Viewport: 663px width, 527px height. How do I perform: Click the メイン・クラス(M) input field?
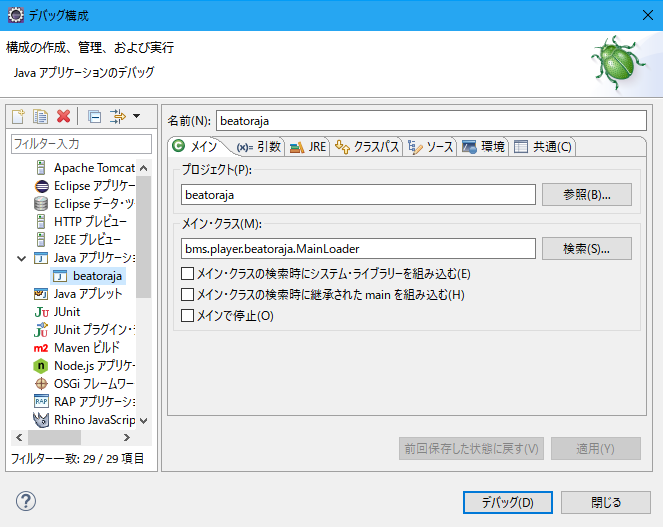pyautogui.click(x=358, y=248)
